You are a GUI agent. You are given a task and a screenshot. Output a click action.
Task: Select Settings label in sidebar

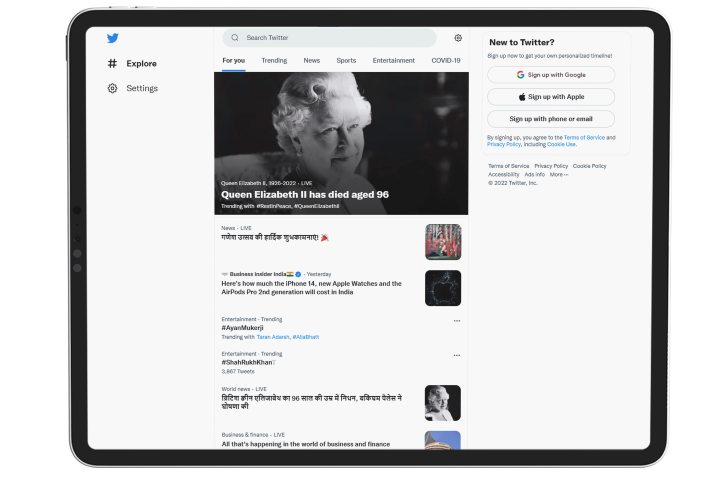142,88
